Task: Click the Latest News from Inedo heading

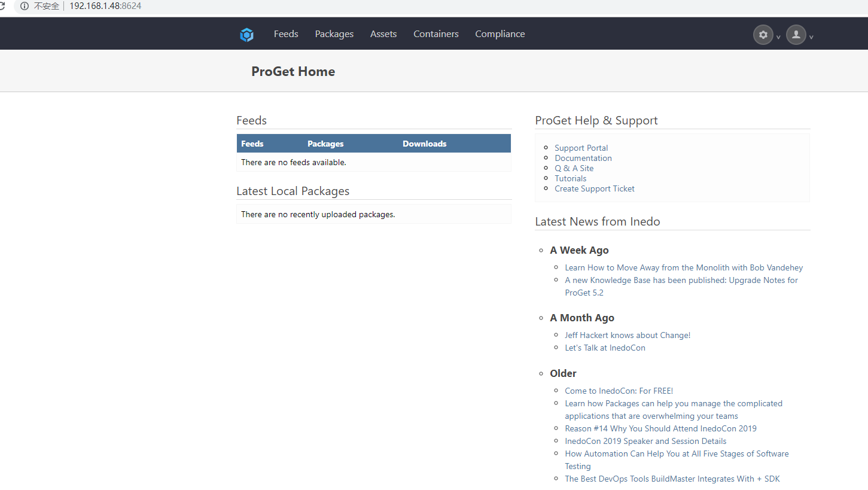Action: (x=598, y=221)
